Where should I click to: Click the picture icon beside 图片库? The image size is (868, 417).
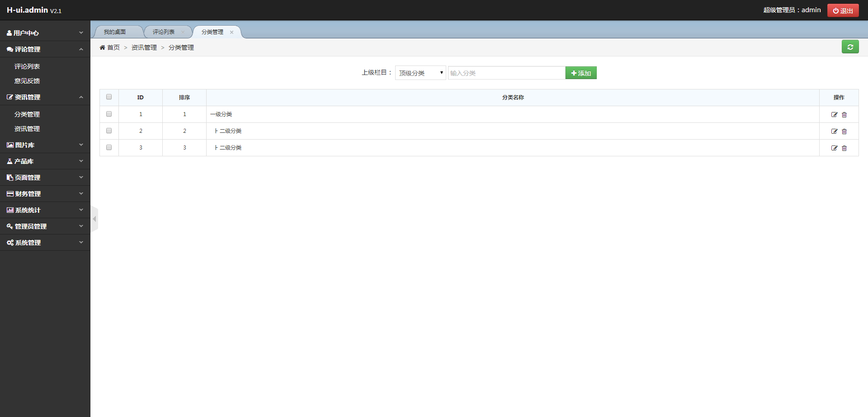coord(10,145)
